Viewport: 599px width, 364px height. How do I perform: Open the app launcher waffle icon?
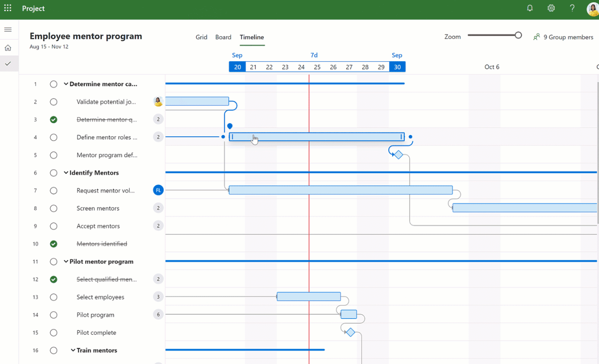(8, 8)
